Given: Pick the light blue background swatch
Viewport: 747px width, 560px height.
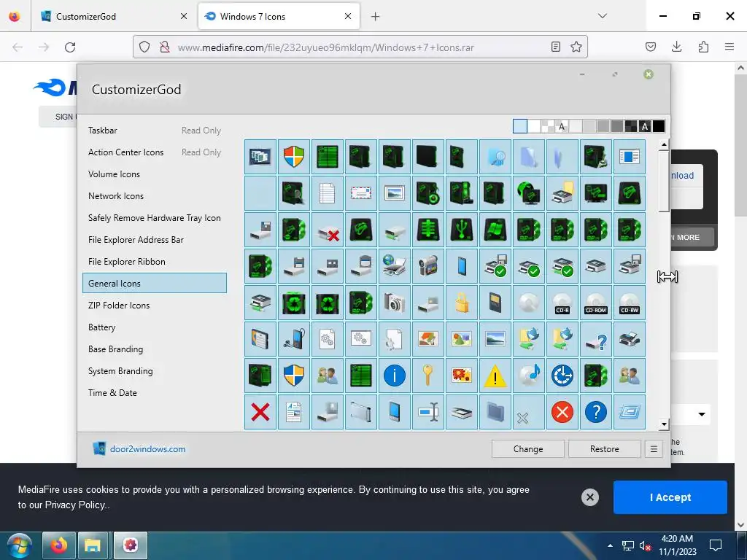Looking at the screenshot, I should point(519,126).
